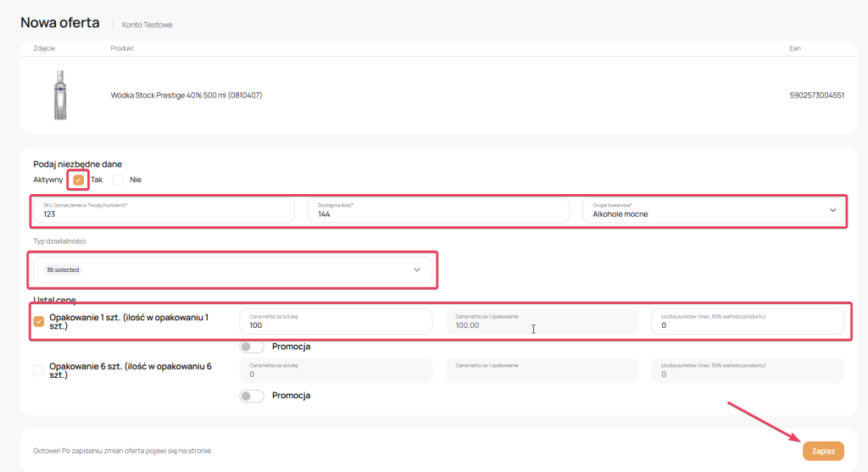Click points field for 6 szt. package

[x=748, y=370]
